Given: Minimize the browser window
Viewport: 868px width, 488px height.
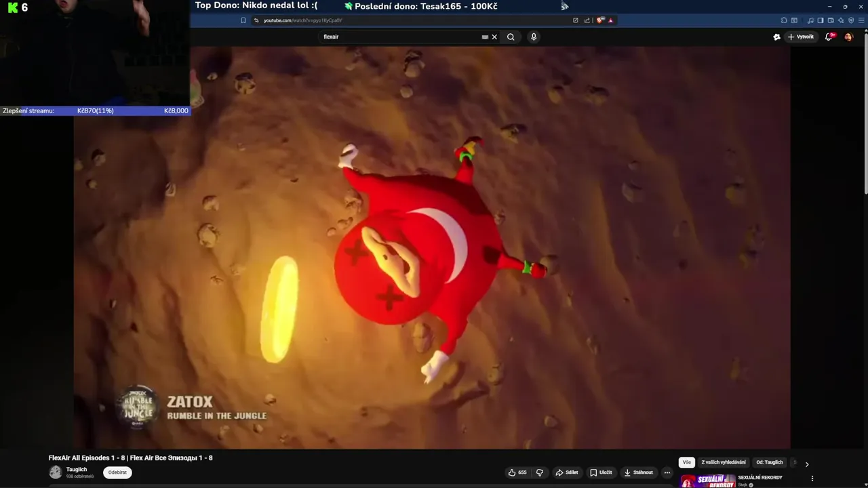Looking at the screenshot, I should (x=829, y=7).
